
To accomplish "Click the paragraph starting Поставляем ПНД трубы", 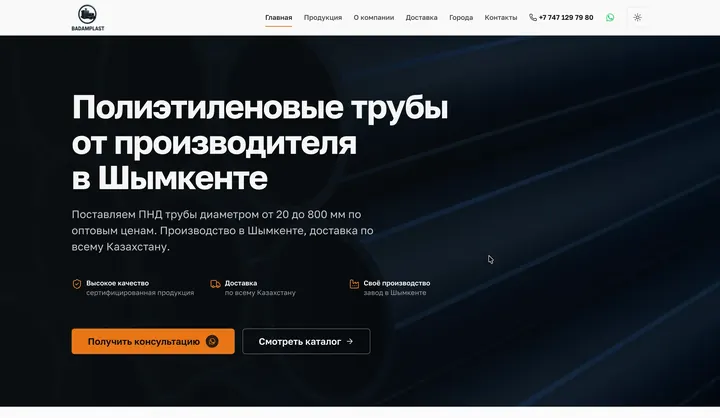I will point(222,231).
